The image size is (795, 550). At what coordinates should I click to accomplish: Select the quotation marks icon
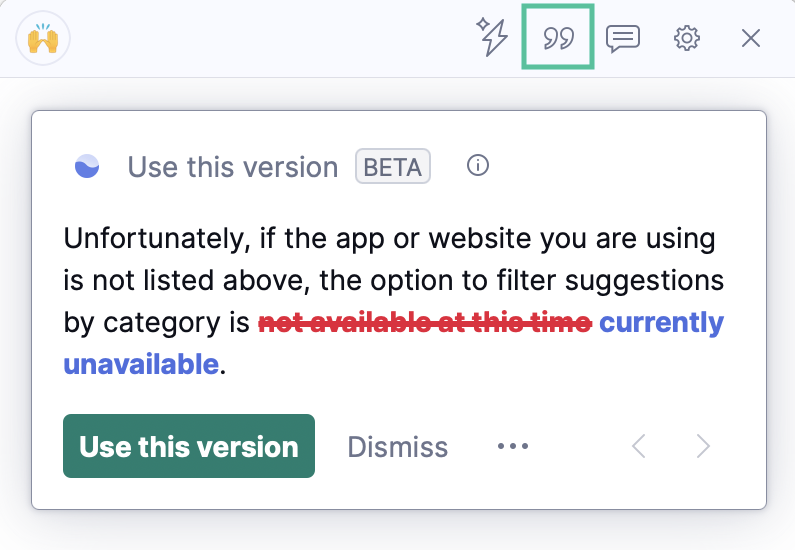click(x=558, y=38)
